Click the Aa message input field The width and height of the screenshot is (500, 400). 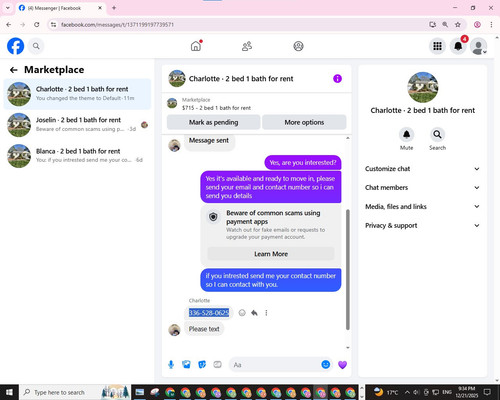pyautogui.click(x=275, y=365)
